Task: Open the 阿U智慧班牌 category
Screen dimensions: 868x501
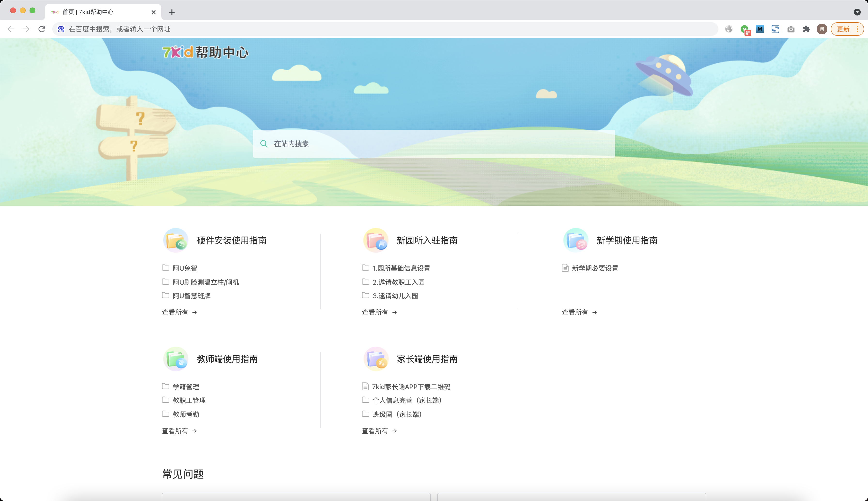Action: pyautogui.click(x=191, y=296)
